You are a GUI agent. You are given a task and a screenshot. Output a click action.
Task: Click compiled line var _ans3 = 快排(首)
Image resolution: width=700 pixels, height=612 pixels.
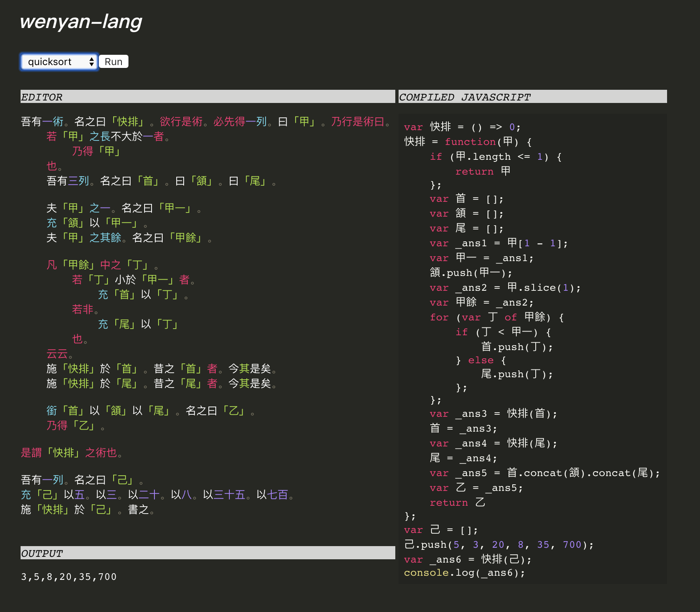coord(493,413)
